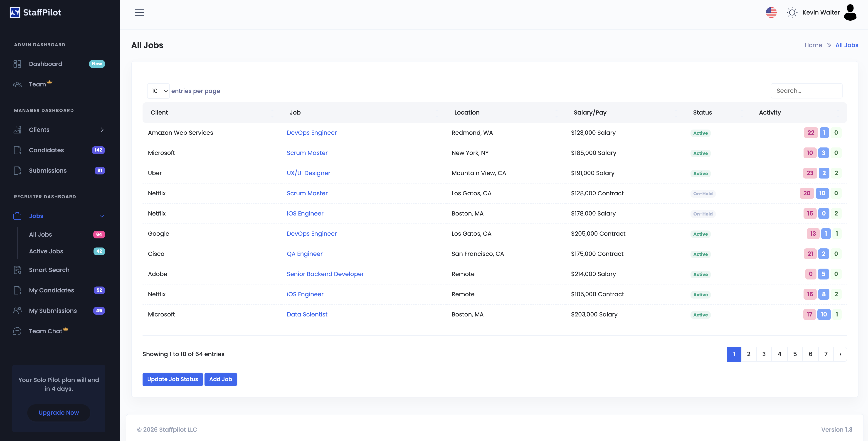Screen dimensions: 868x441
Task: Click Kevin Walter's profile avatar
Action: tap(850, 12)
